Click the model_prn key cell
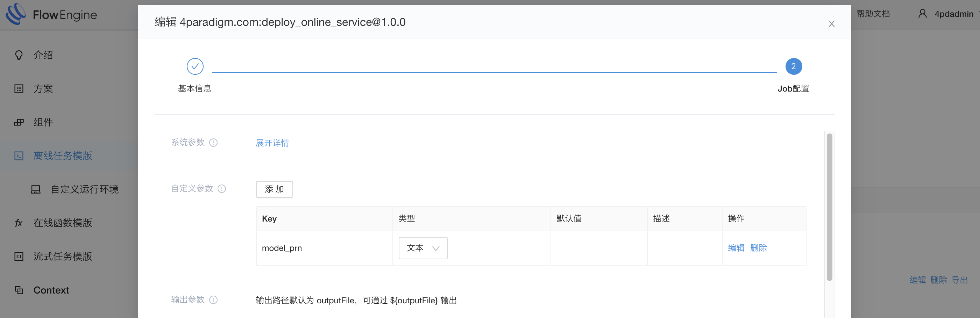980x318 pixels. pos(324,248)
